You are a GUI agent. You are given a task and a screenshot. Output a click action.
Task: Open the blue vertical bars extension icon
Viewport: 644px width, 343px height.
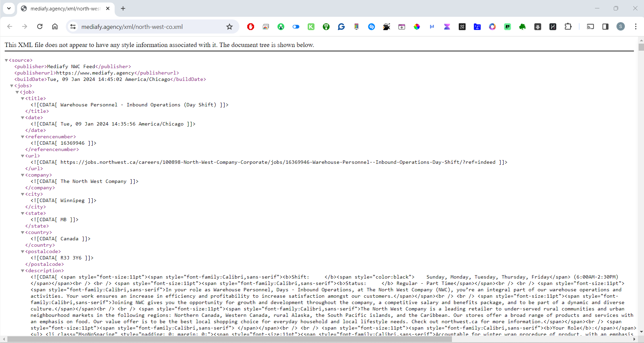[432, 27]
